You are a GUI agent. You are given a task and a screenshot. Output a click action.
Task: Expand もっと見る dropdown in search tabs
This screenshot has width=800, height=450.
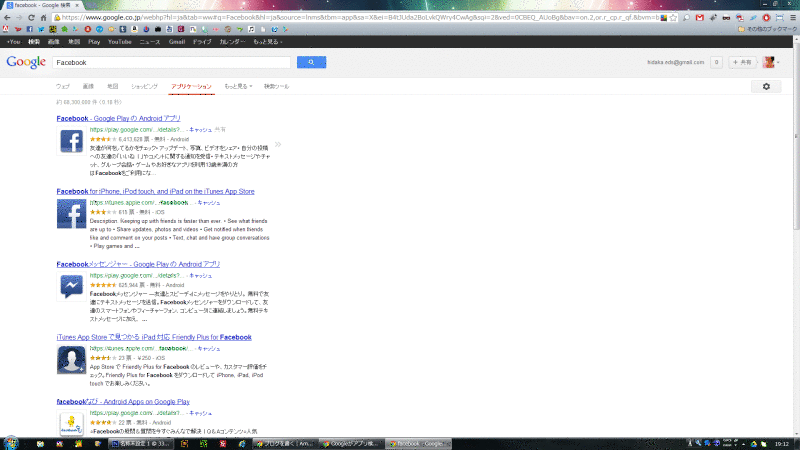238,86
